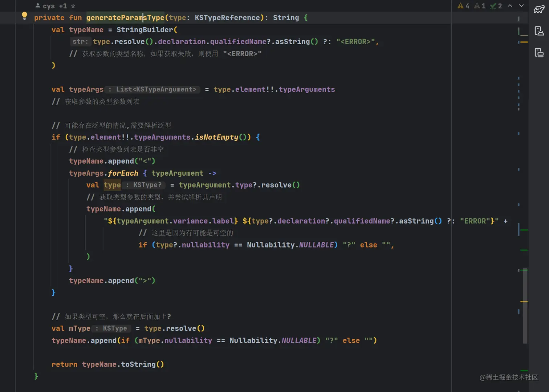Click the comment '这里是因为有可能是可空的'
This screenshot has height=392, width=549.
coord(186,233)
